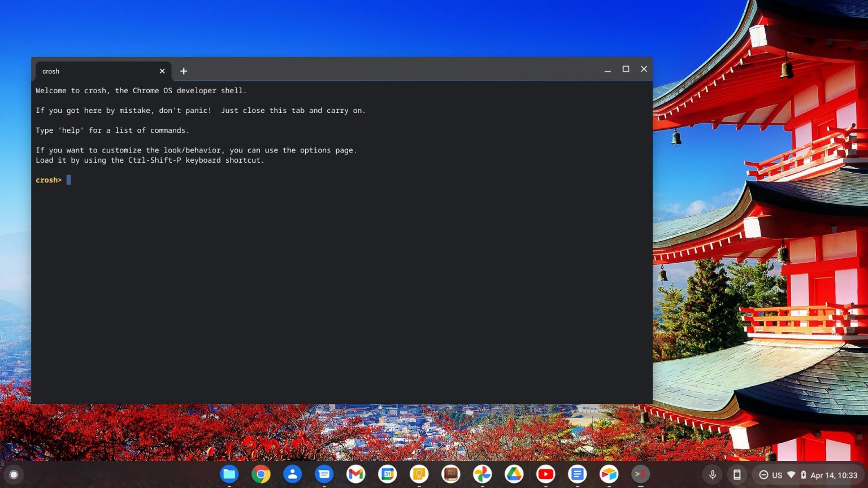Launch Google Photos
The height and width of the screenshot is (488, 868).
[x=482, y=474]
